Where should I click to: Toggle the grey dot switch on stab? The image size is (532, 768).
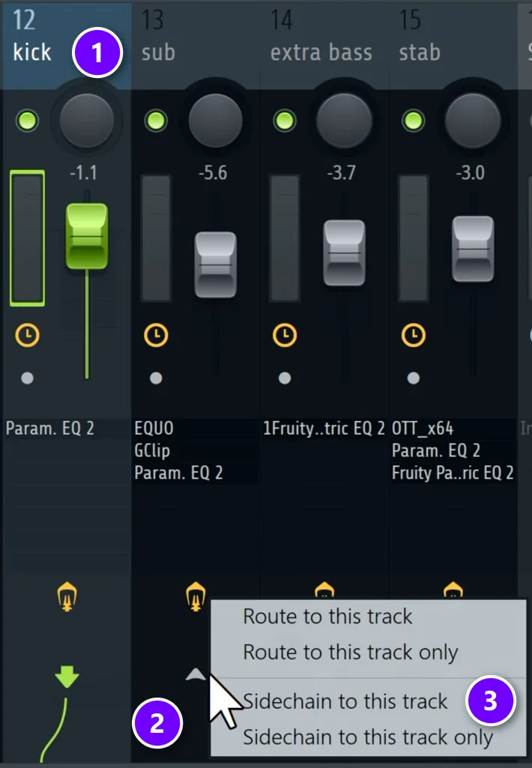414,378
